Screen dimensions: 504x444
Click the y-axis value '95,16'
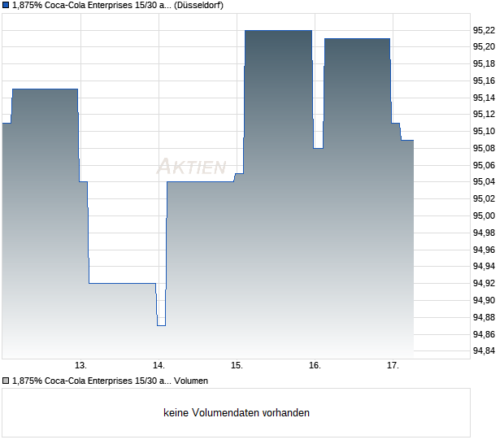pos(484,81)
